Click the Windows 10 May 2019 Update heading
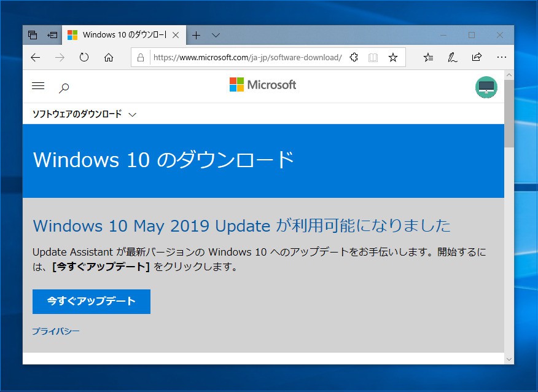Viewport: 538px width, 392px height. pos(241,226)
